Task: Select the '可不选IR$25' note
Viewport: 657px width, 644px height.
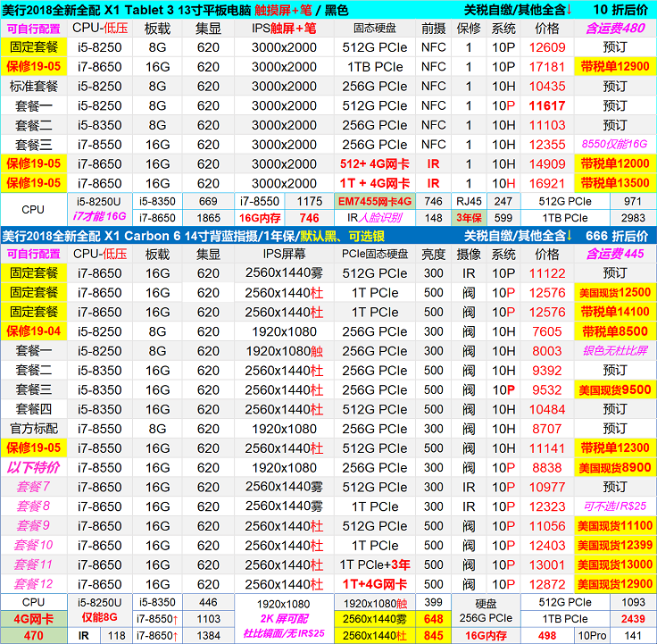Action: coord(615,506)
